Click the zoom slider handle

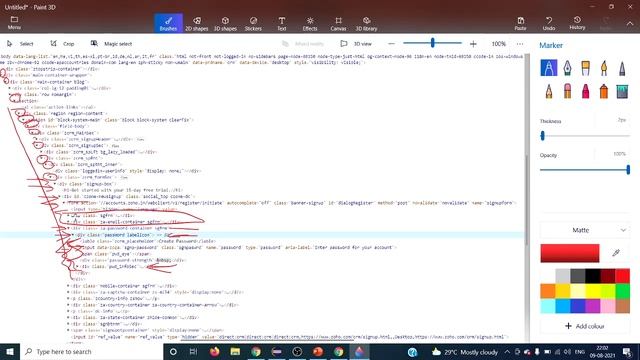[x=432, y=42]
